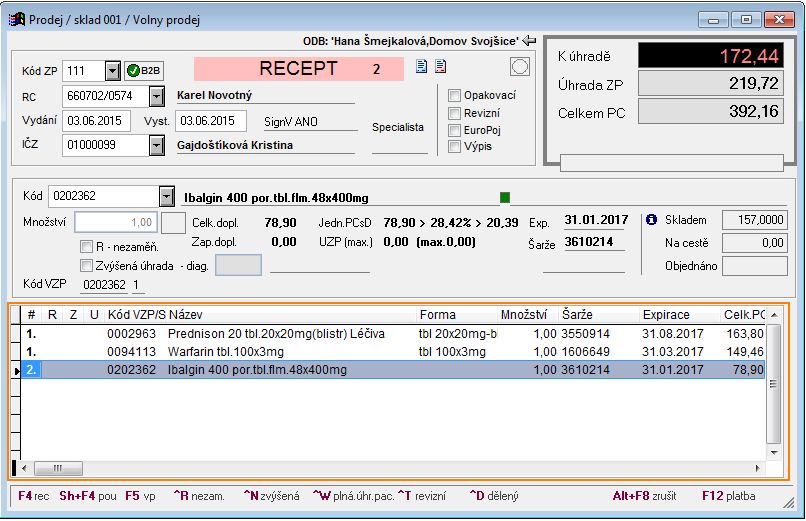Check the R - nezaměň. option
The width and height of the screenshot is (806, 521).
click(86, 246)
